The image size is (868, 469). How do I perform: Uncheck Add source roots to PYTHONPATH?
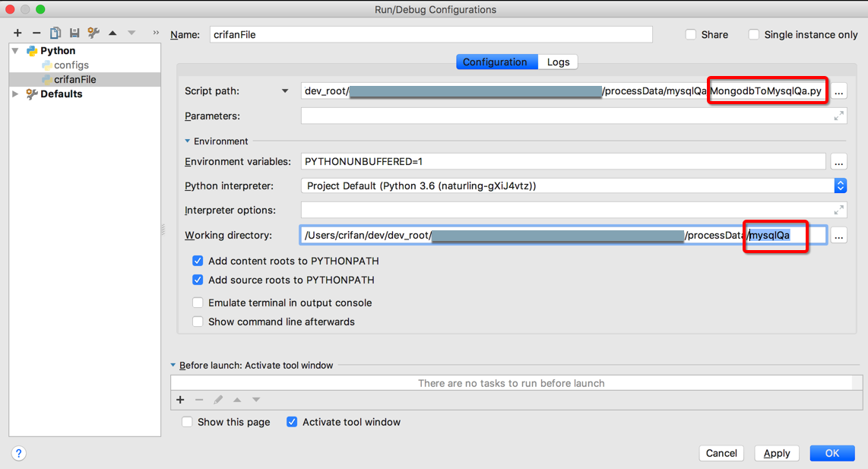point(198,280)
